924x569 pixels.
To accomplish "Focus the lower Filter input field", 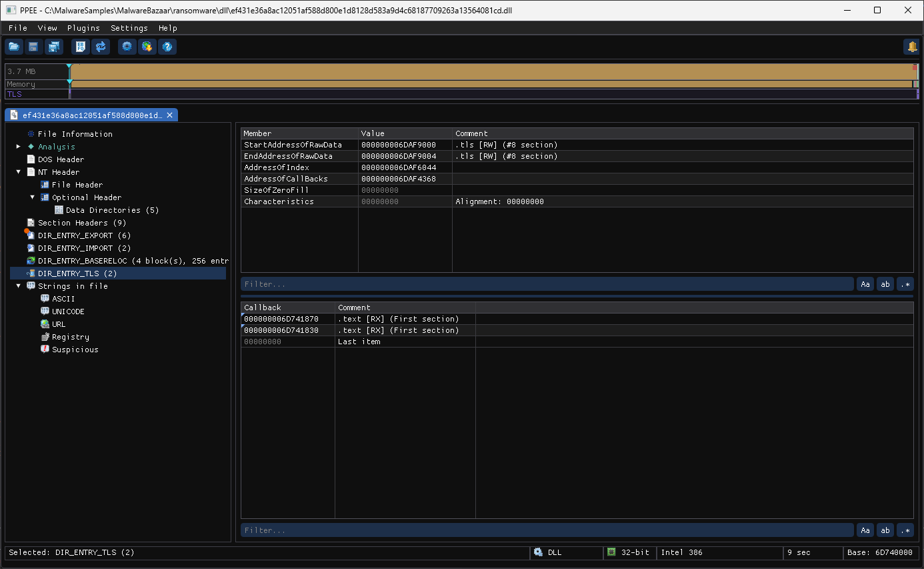I will (547, 530).
